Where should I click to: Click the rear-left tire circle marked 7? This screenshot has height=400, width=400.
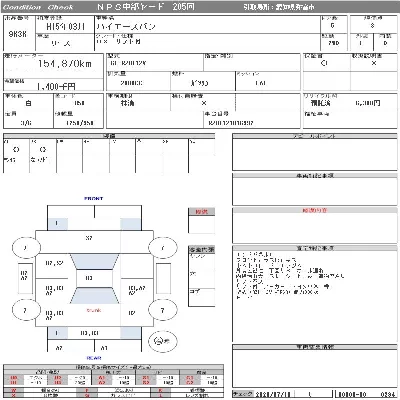[x=26, y=310]
